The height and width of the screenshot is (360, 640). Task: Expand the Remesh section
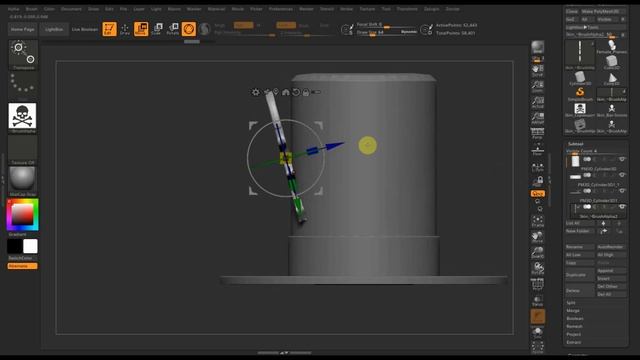(x=574, y=327)
